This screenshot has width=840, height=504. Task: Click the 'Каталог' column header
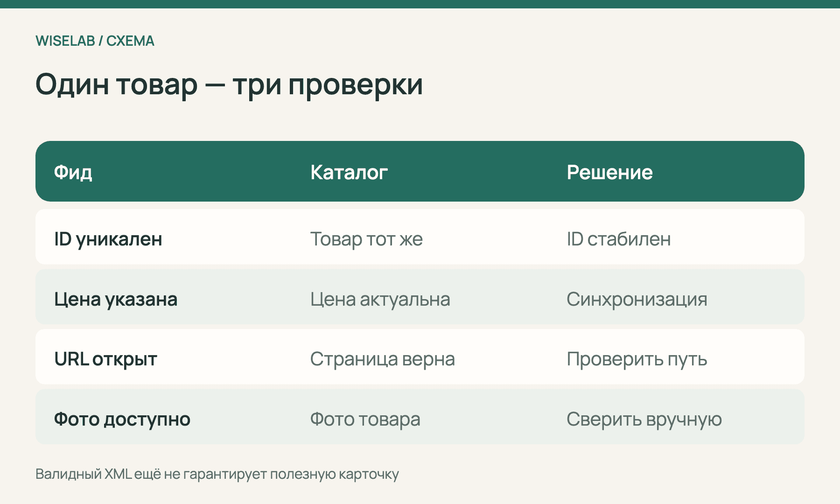coord(349,172)
